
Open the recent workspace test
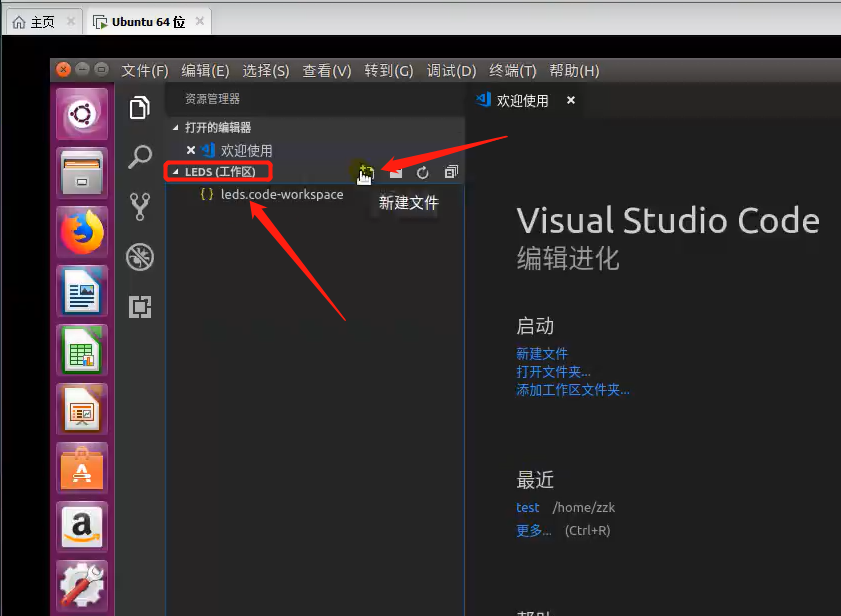point(527,507)
